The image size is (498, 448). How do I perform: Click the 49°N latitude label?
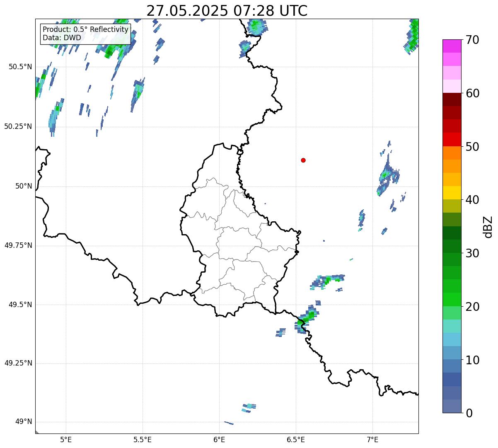click(24, 422)
